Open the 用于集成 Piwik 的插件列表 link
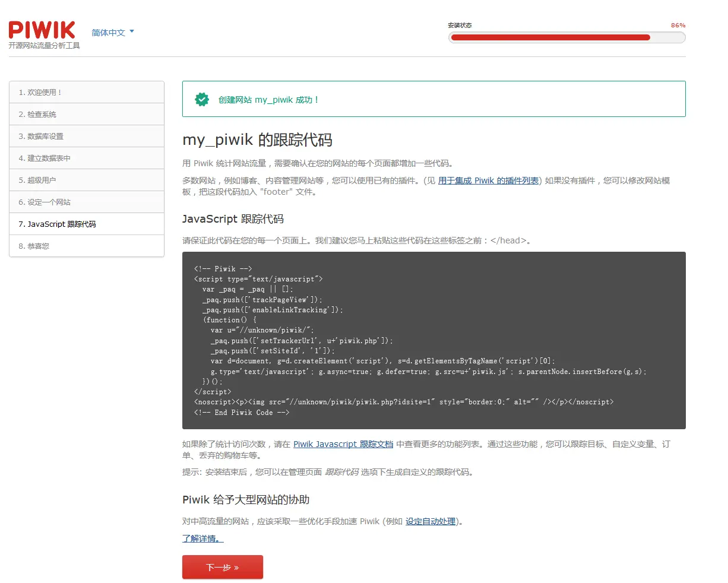Image resolution: width=728 pixels, height=583 pixels. point(489,180)
